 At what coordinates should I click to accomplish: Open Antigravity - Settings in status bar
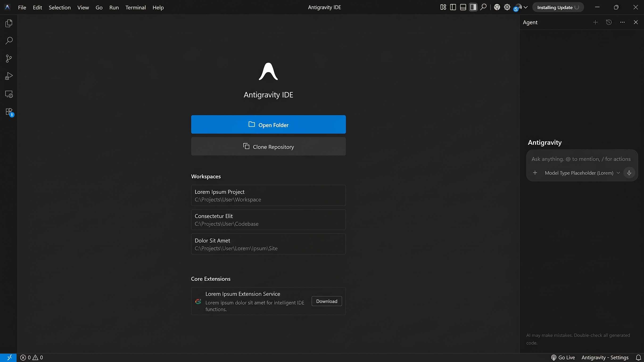point(605,358)
